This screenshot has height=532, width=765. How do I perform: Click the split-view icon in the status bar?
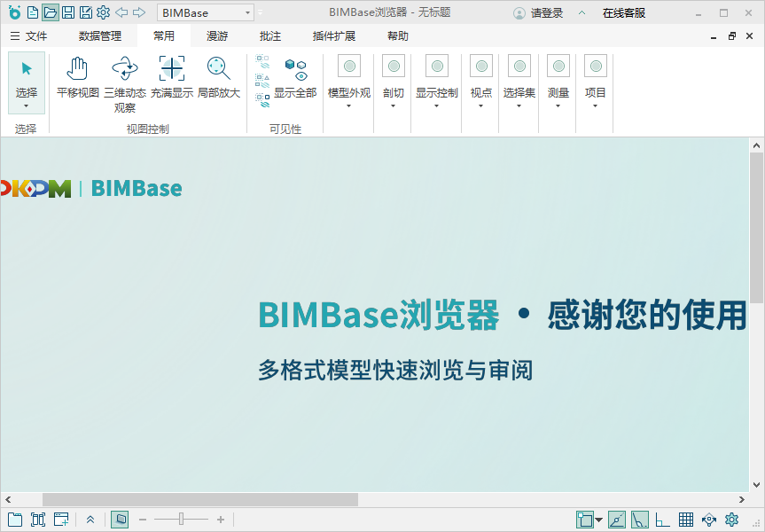[38, 520]
